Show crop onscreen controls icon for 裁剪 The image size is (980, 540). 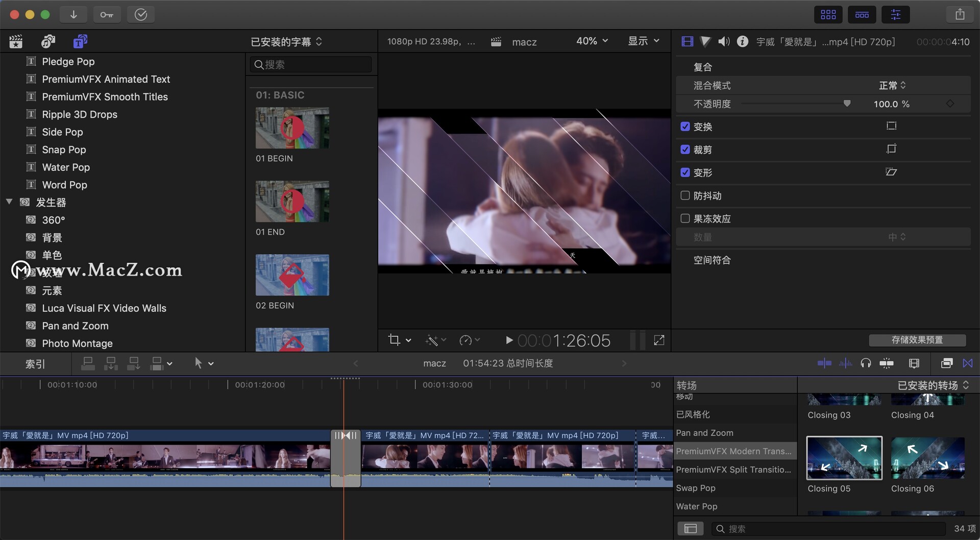pyautogui.click(x=891, y=149)
